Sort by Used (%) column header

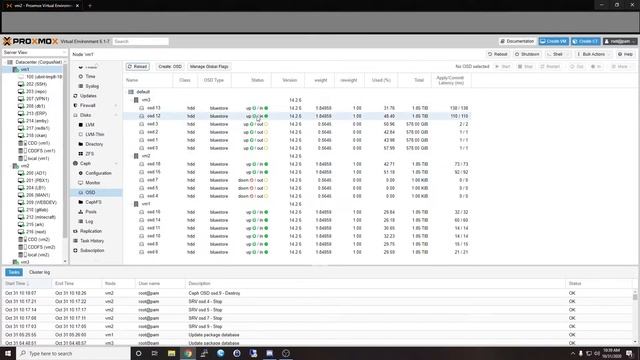pos(381,80)
